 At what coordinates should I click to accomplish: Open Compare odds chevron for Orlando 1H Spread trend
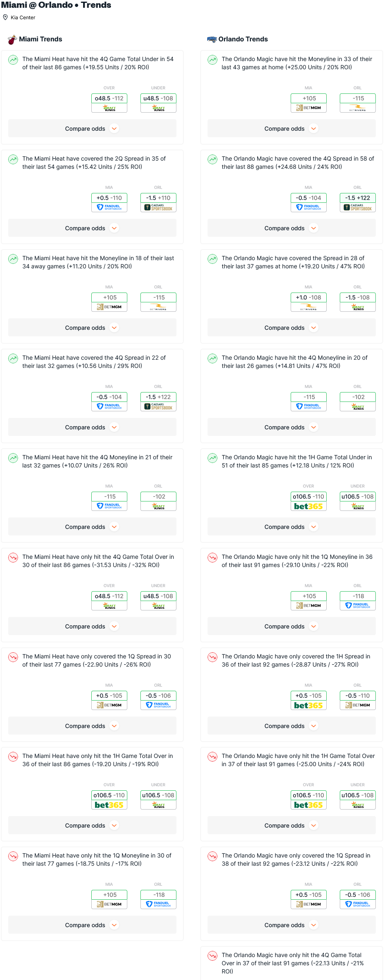pyautogui.click(x=314, y=726)
